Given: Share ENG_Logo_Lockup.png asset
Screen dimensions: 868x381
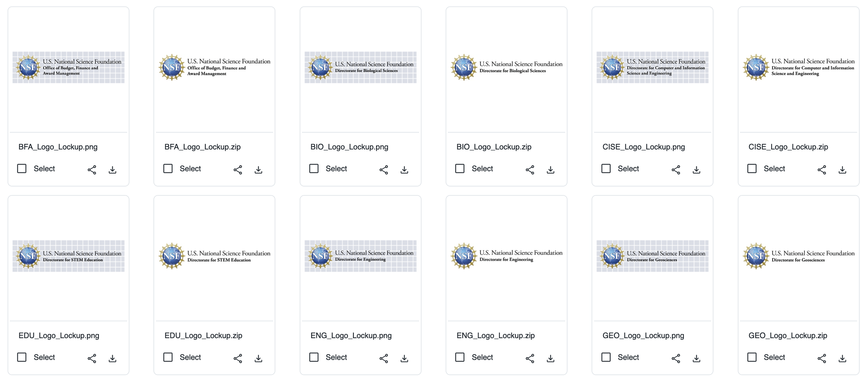Looking at the screenshot, I should pyautogui.click(x=384, y=358).
